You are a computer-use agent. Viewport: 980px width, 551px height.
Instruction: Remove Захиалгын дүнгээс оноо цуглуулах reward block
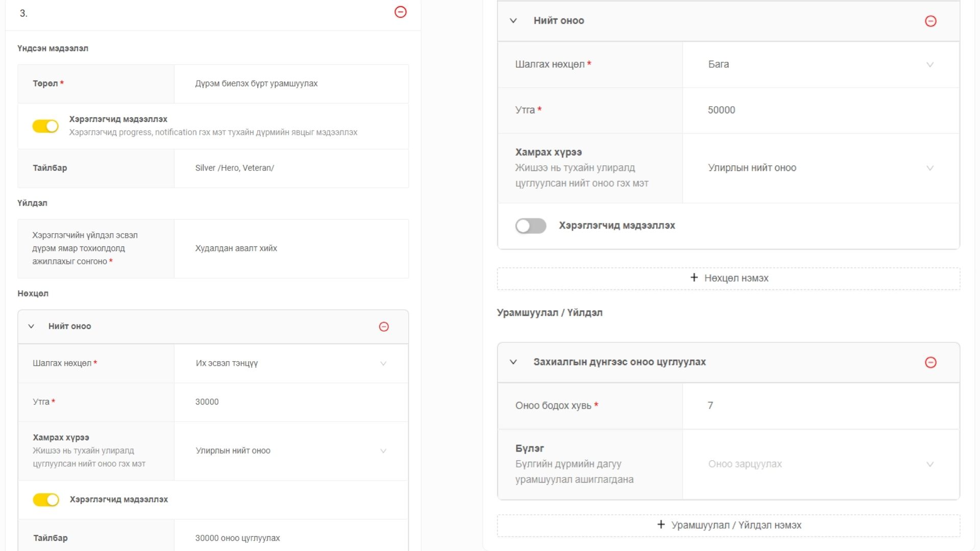[x=930, y=362]
